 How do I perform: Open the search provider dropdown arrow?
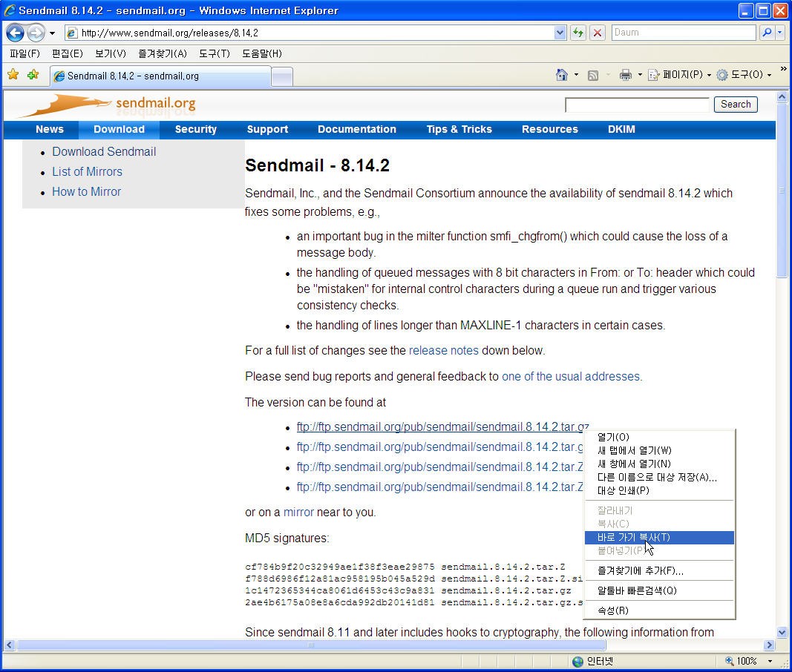click(780, 33)
